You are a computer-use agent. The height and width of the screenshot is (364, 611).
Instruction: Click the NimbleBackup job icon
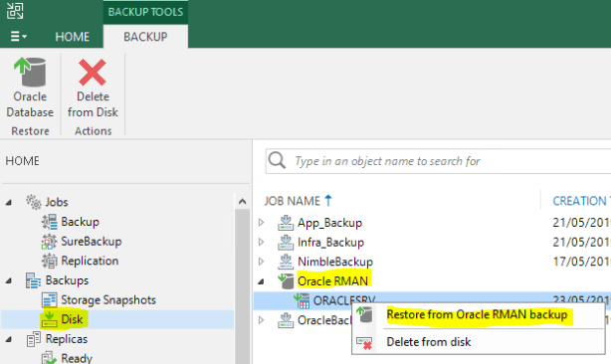(x=286, y=262)
